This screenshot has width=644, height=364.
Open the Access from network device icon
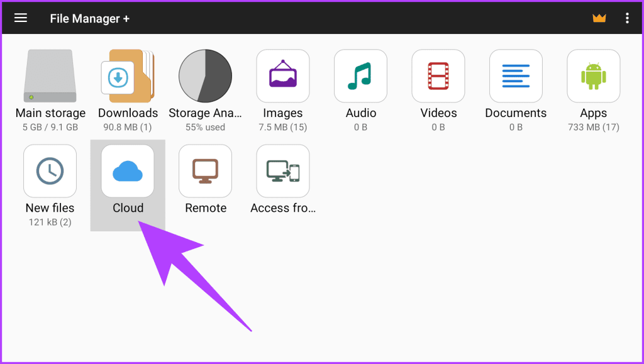(x=283, y=171)
